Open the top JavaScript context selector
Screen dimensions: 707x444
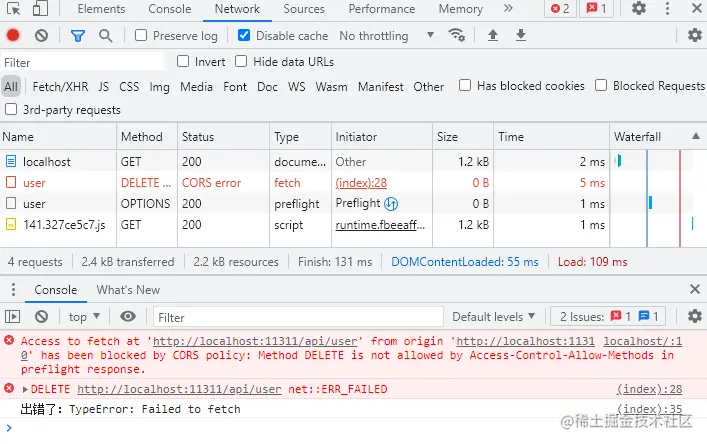(x=85, y=316)
